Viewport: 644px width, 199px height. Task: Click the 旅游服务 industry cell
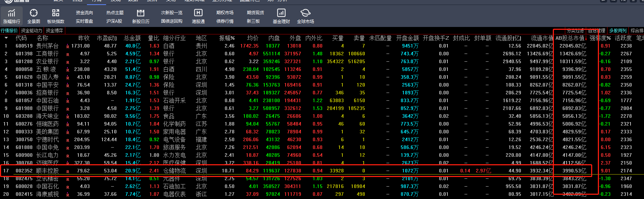click(174, 147)
